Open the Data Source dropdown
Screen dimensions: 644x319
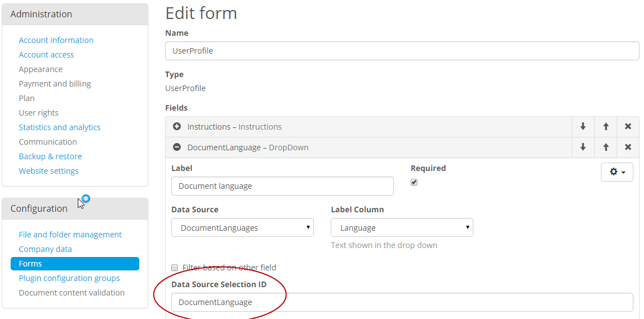point(242,227)
